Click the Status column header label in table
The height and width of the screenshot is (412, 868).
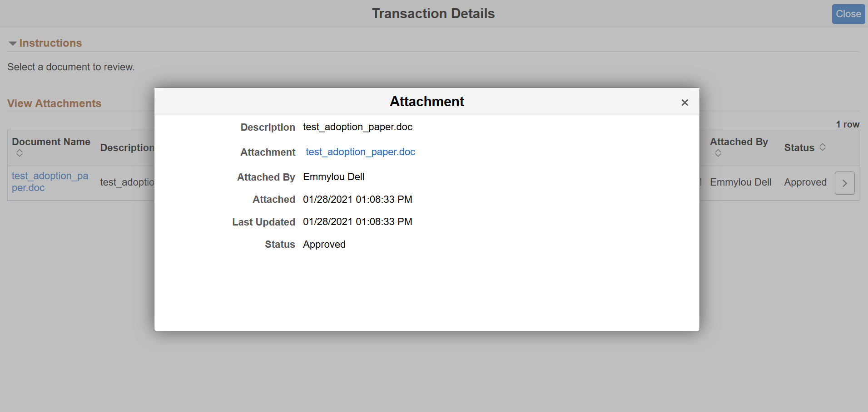tap(799, 148)
